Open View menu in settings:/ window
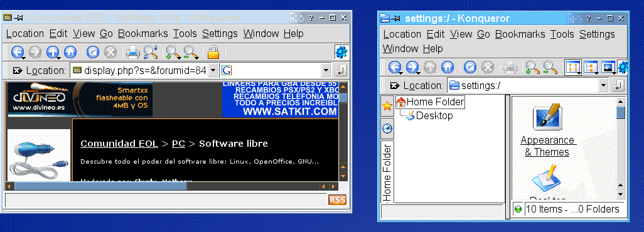The width and height of the screenshot is (644, 232). [461, 34]
